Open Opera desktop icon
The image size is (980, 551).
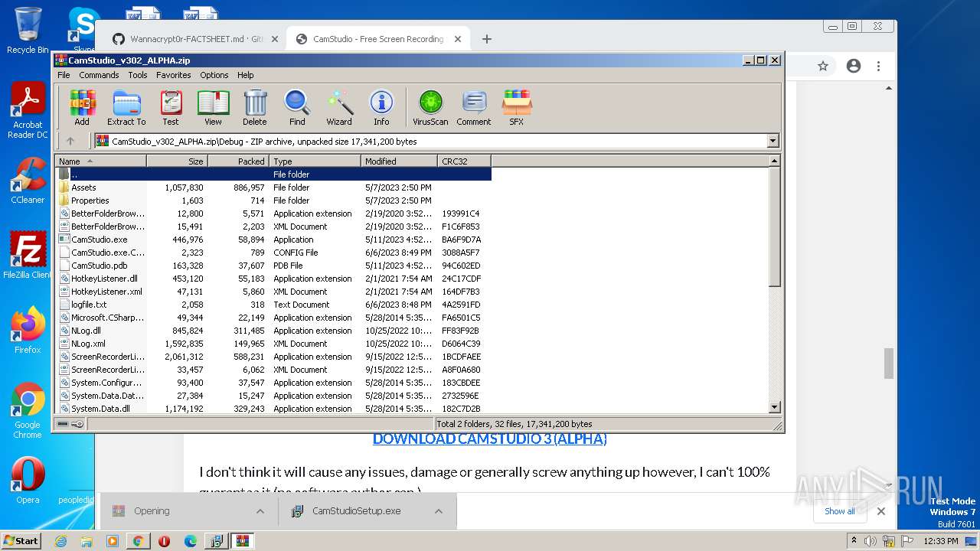[x=28, y=481]
